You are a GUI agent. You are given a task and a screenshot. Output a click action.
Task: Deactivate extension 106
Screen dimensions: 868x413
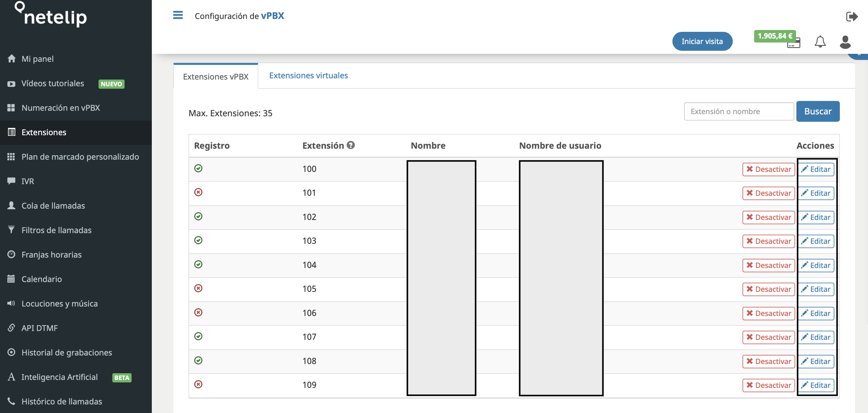pos(769,314)
